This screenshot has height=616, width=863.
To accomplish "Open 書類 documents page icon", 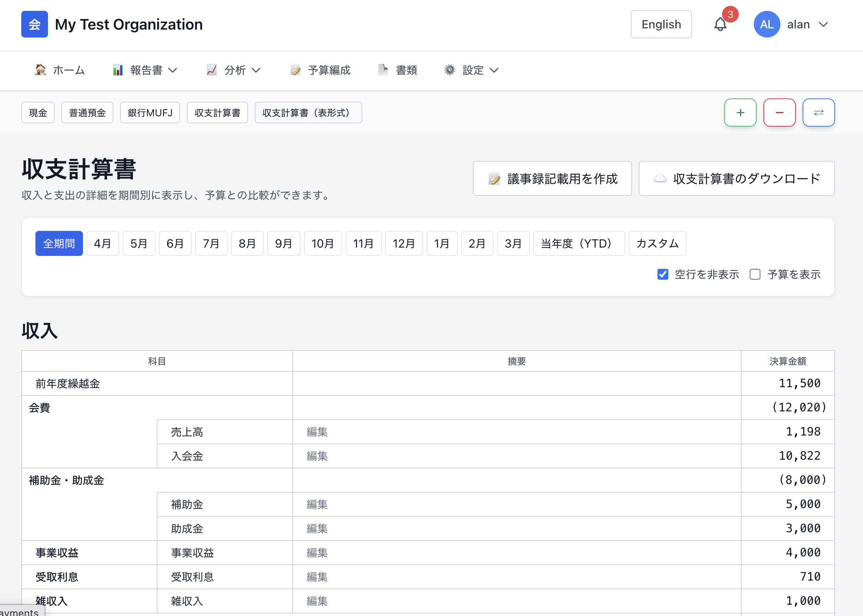I will pyautogui.click(x=383, y=70).
